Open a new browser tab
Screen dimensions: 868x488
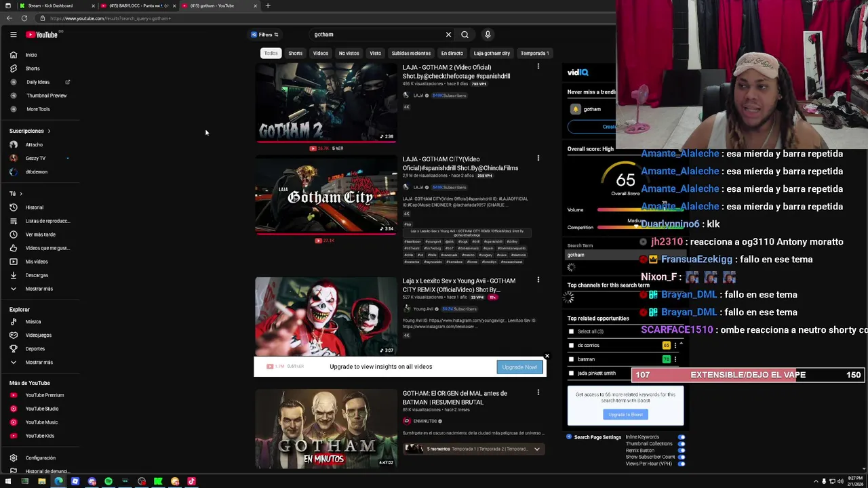click(268, 5)
